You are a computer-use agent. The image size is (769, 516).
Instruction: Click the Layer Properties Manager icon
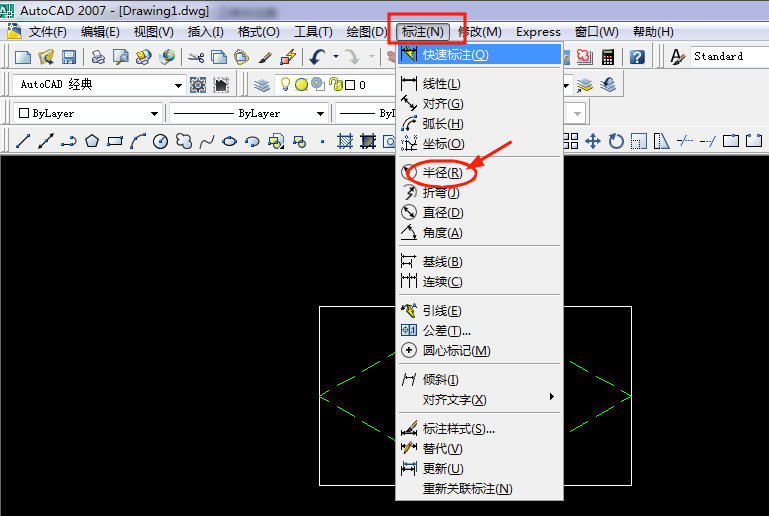coord(262,85)
